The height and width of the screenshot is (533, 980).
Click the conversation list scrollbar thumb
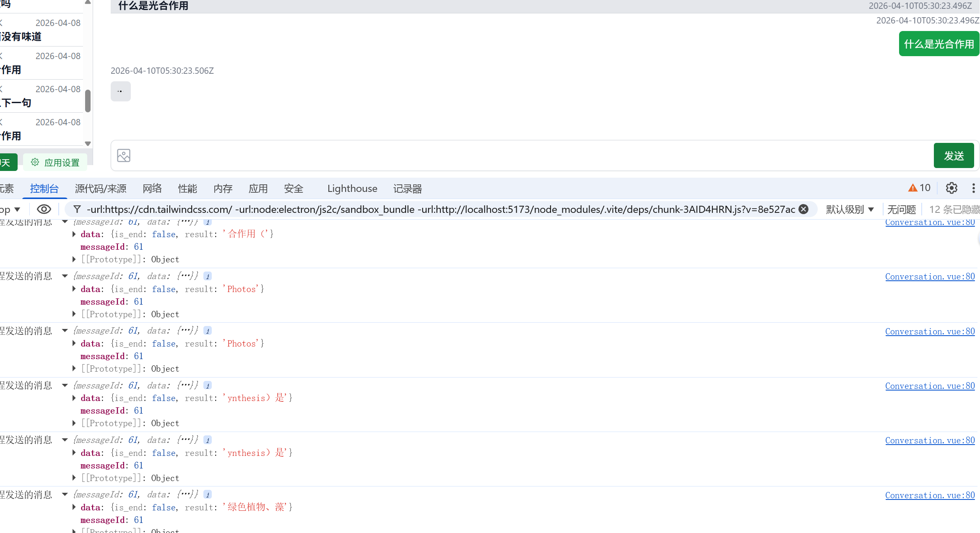point(88,101)
